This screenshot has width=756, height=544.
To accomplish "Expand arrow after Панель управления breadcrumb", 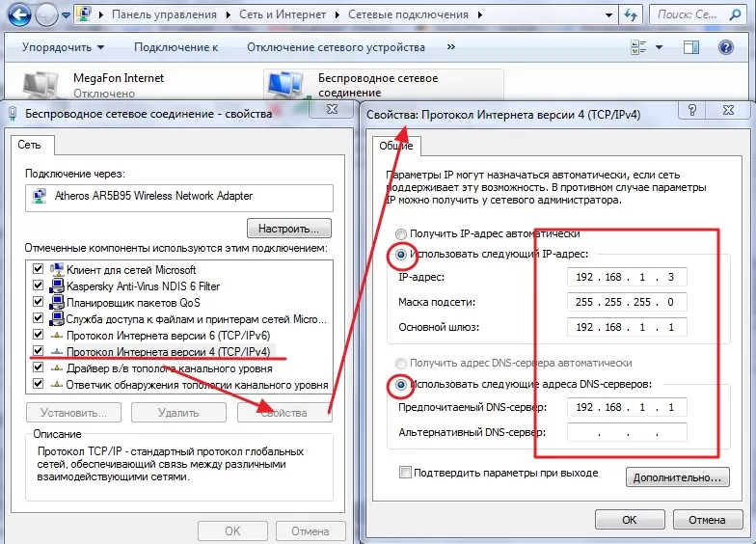I will coord(228,15).
